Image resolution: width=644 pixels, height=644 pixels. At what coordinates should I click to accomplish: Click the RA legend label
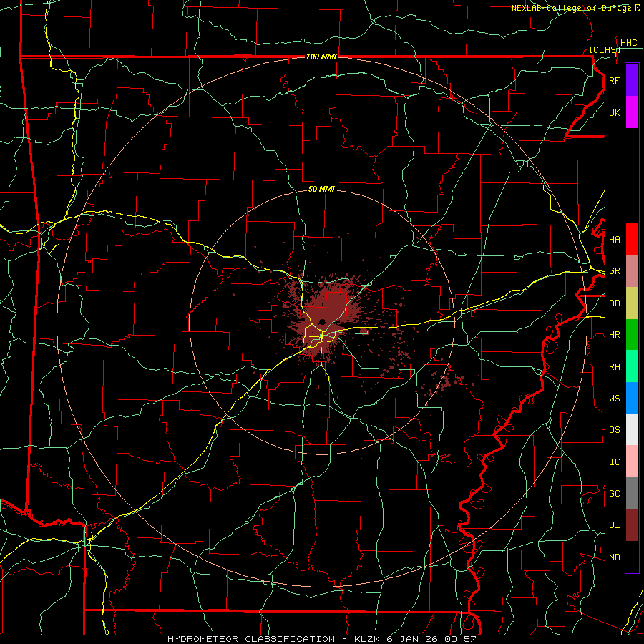point(614,367)
